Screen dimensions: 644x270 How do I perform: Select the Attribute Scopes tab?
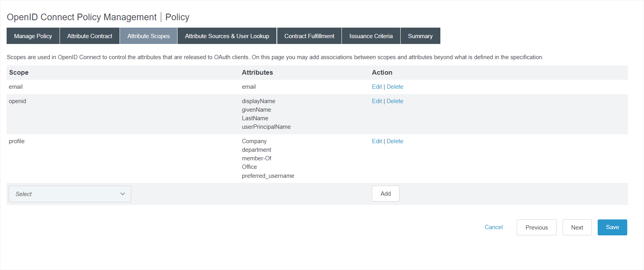tap(148, 36)
